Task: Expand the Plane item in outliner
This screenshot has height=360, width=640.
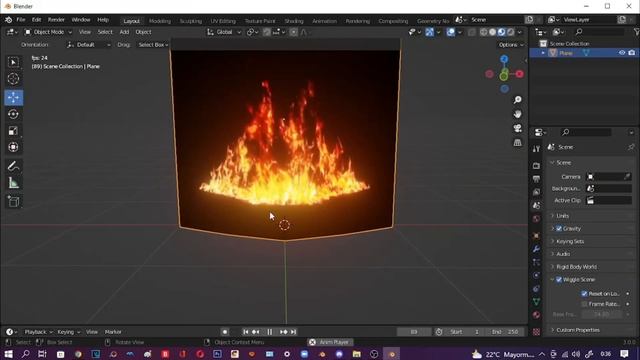Action: [x=543, y=53]
